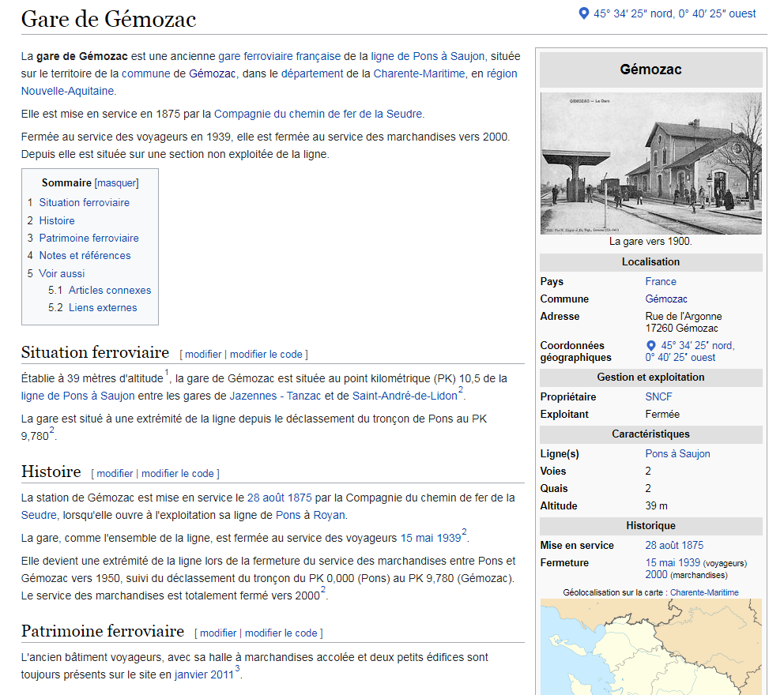This screenshot has width=784, height=695.
Task: Open coordinates link at top of page
Action: click(674, 13)
